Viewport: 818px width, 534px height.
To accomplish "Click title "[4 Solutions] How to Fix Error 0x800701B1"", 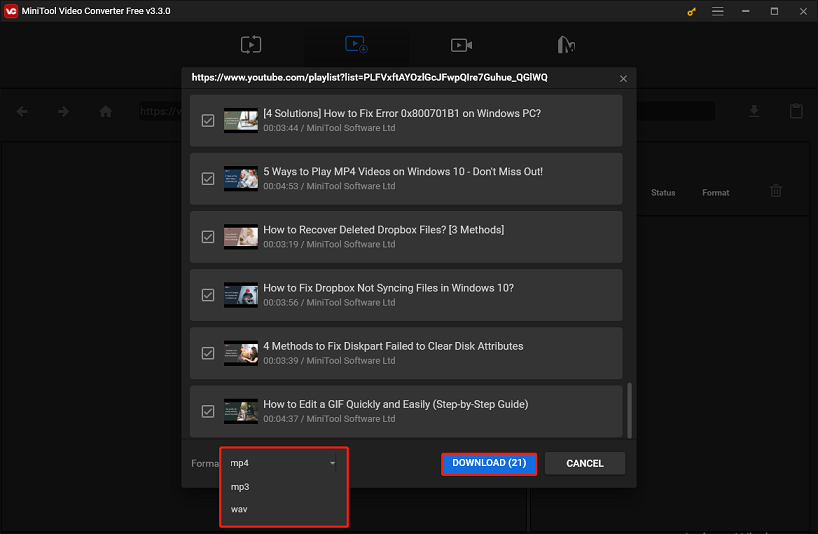I will click(x=402, y=114).
